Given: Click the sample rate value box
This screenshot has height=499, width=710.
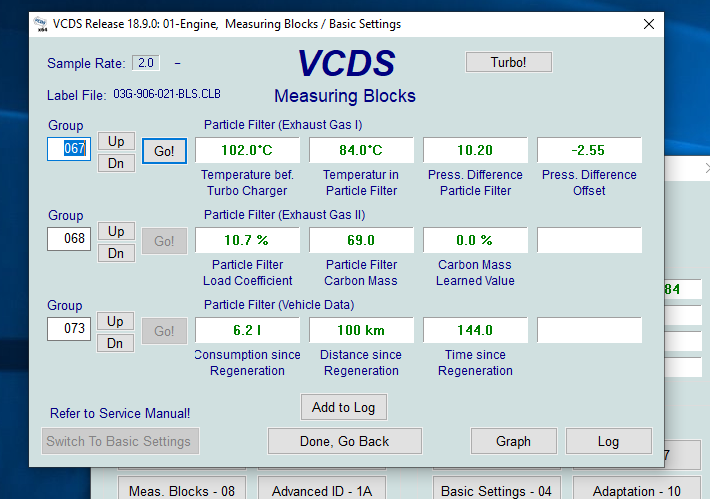Looking at the screenshot, I should pyautogui.click(x=146, y=63).
